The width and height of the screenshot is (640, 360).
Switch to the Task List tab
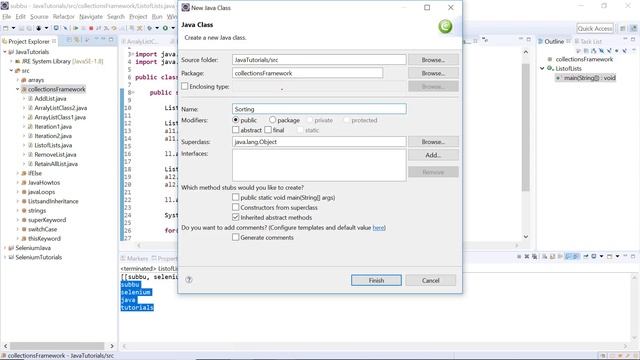tap(589, 42)
